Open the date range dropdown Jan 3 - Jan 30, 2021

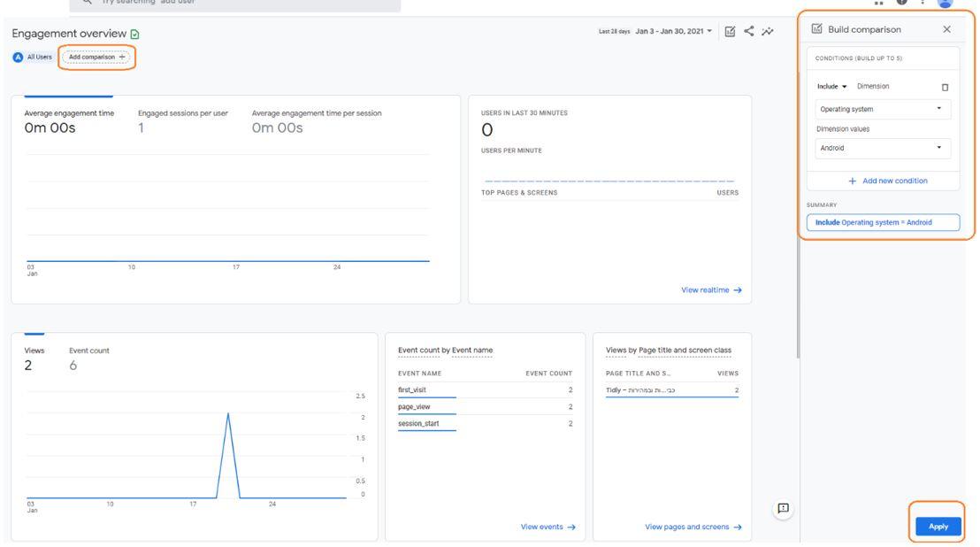(673, 31)
